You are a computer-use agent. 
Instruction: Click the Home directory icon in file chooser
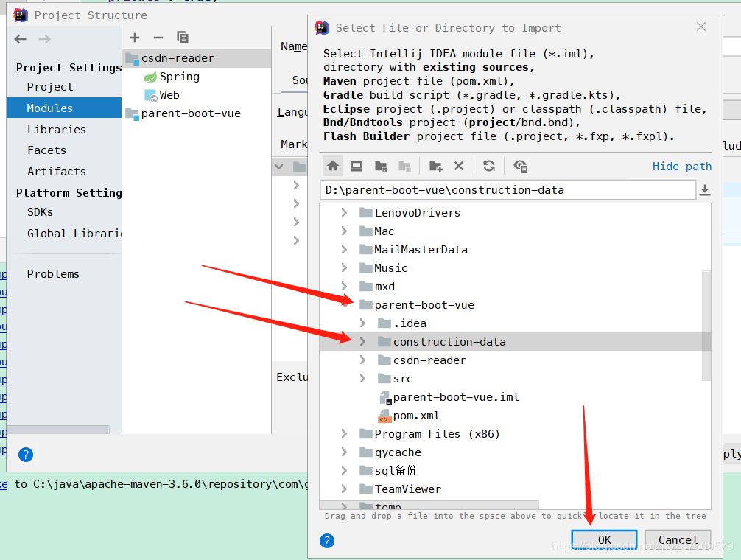pyautogui.click(x=333, y=166)
